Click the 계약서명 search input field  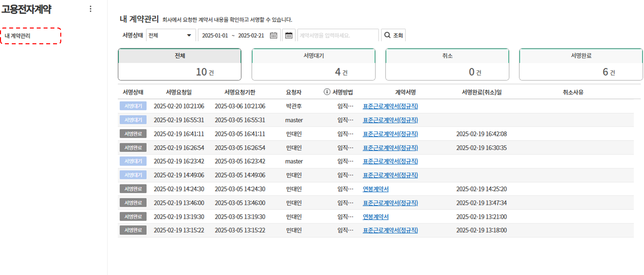click(x=337, y=35)
